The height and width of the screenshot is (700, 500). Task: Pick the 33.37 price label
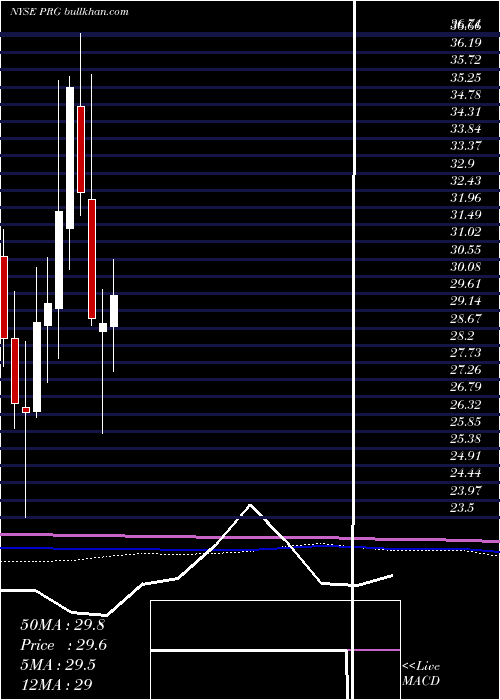point(466,146)
